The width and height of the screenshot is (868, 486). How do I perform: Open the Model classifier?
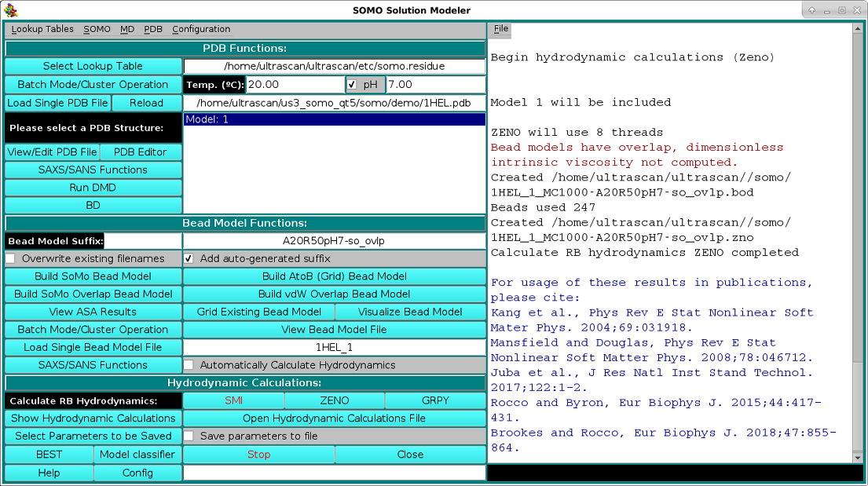(137, 455)
